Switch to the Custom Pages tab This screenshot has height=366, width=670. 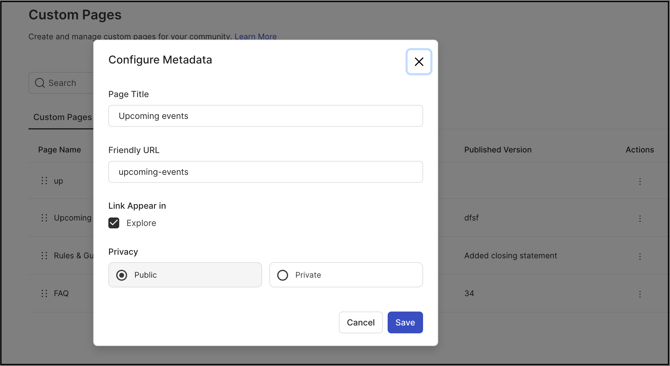tap(62, 117)
